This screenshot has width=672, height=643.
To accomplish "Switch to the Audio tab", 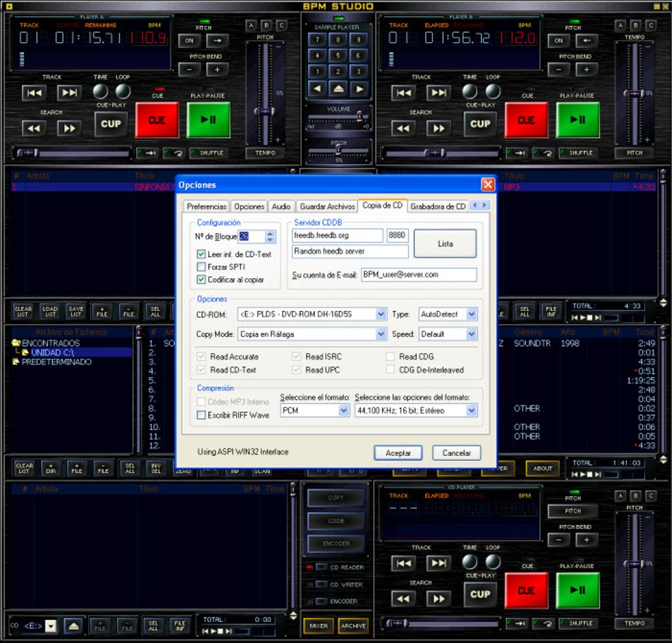I will 281,206.
